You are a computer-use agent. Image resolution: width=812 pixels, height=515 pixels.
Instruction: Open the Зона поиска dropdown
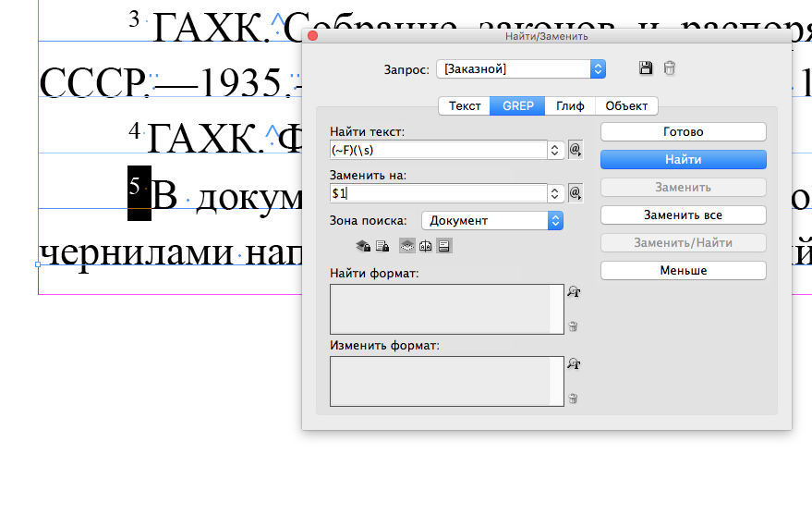click(492, 221)
